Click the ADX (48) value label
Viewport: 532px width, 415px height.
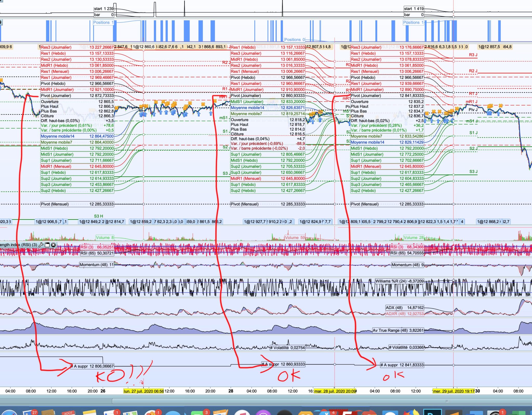tap(404, 308)
